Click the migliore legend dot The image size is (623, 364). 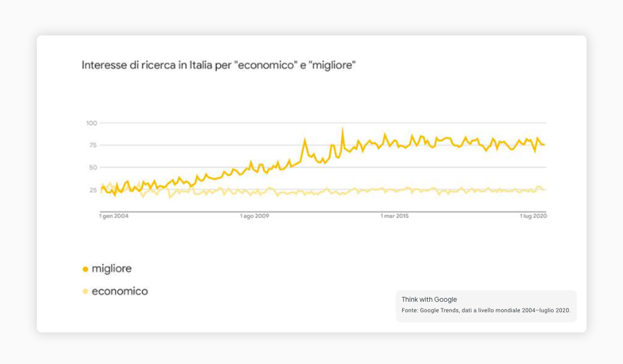coord(85,269)
